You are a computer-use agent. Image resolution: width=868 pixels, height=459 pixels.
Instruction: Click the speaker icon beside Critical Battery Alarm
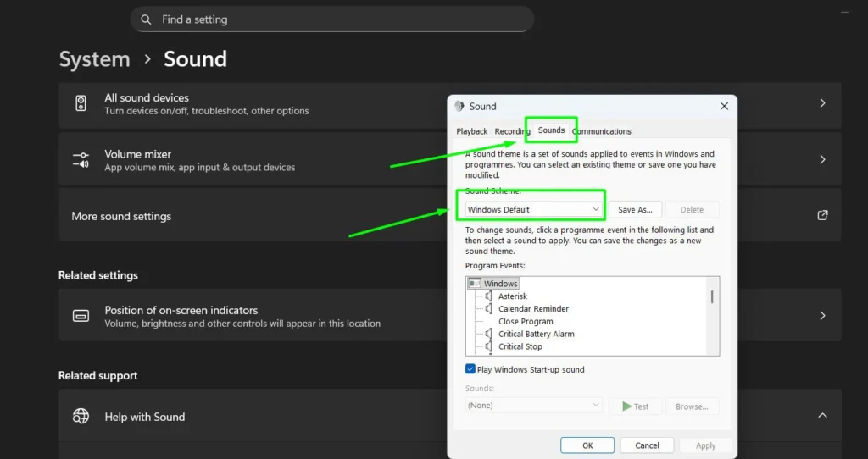(x=488, y=334)
